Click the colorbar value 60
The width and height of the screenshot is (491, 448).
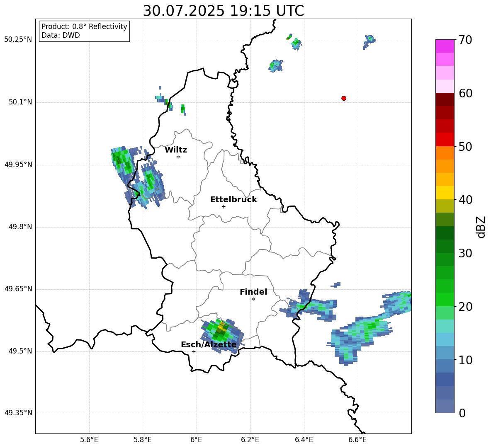465,93
